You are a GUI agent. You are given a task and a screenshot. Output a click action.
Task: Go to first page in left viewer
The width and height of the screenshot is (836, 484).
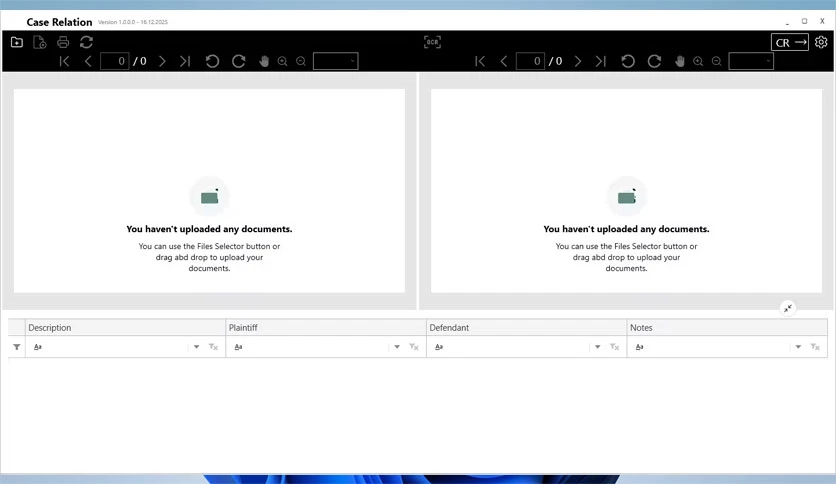(65, 61)
